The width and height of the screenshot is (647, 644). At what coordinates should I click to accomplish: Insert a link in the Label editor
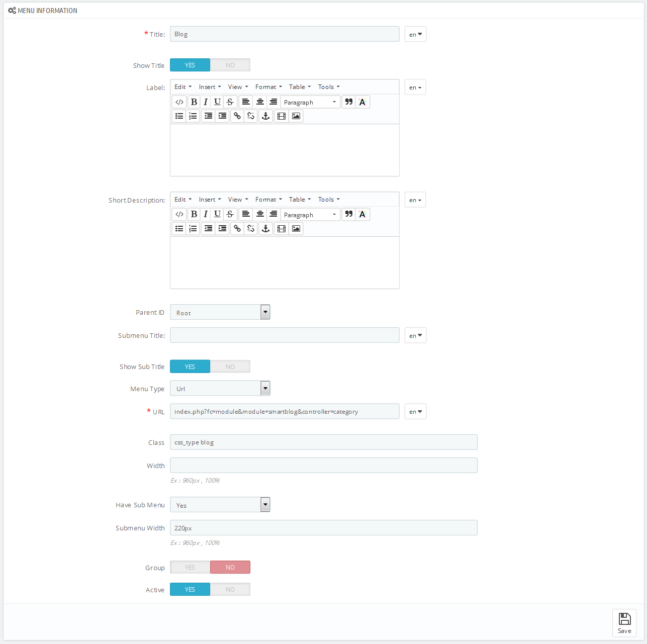237,116
